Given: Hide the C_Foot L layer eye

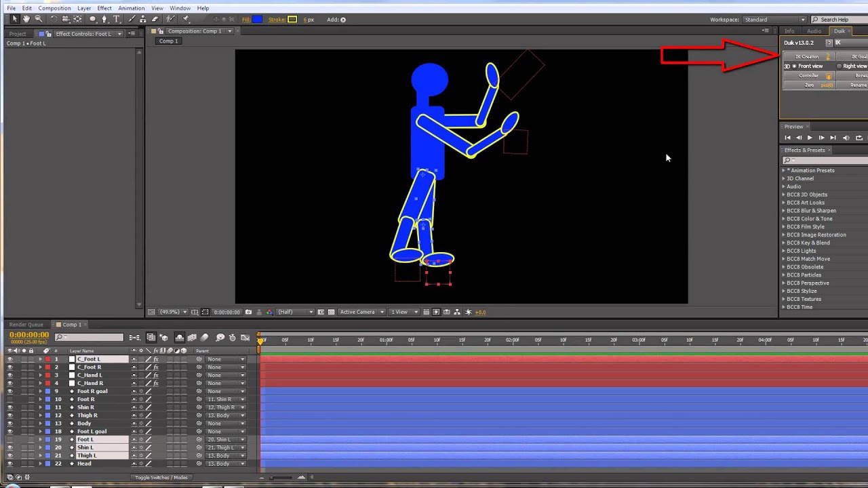Looking at the screenshot, I should pyautogui.click(x=9, y=359).
